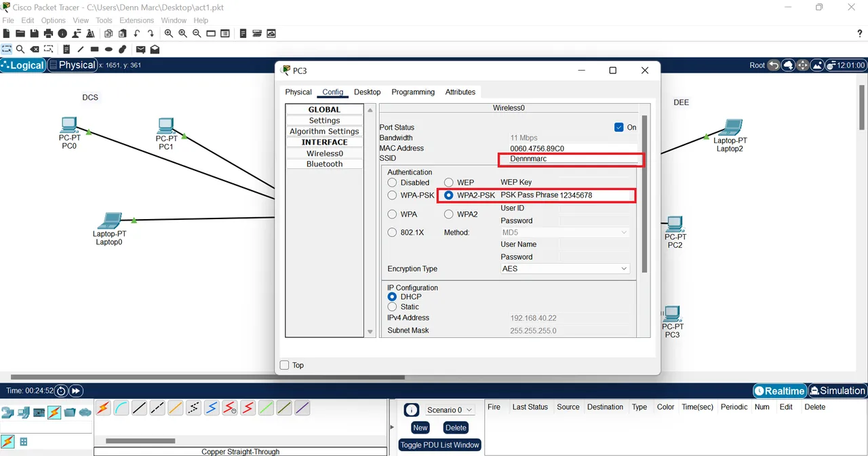Choose the WPA radio button
The image size is (868, 456).
[392, 214]
